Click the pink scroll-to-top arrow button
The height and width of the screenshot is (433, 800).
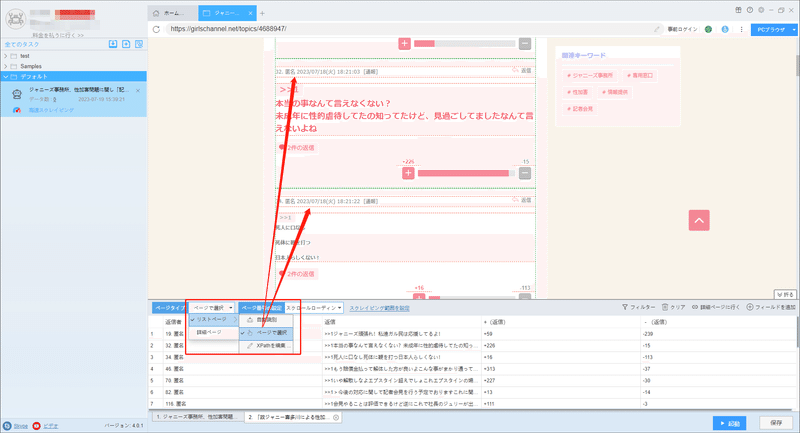[699, 220]
